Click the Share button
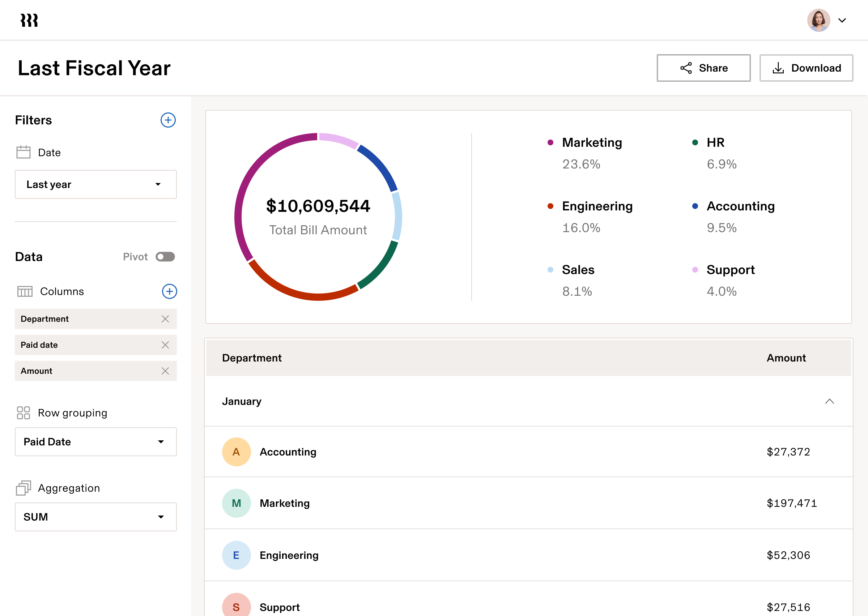Screen dimensions: 868x616 pyautogui.click(x=703, y=68)
